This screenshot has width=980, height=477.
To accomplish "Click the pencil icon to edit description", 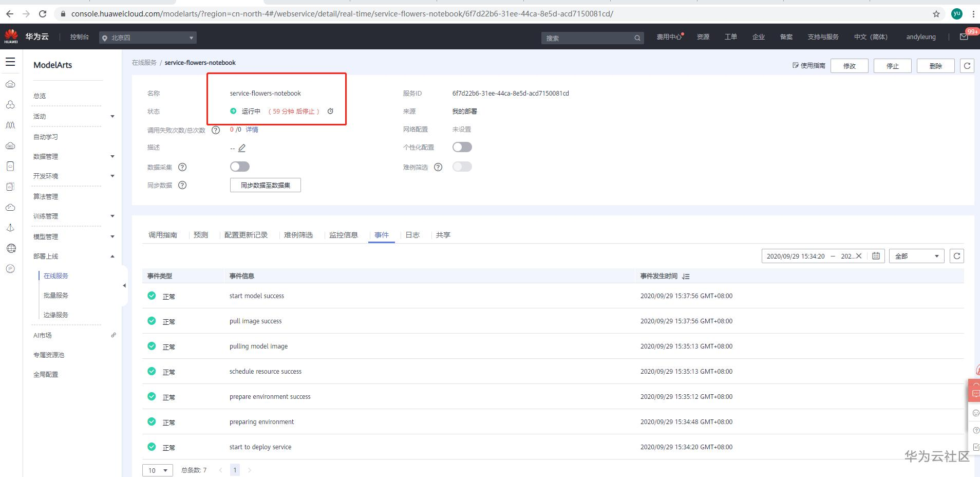I will 242,148.
